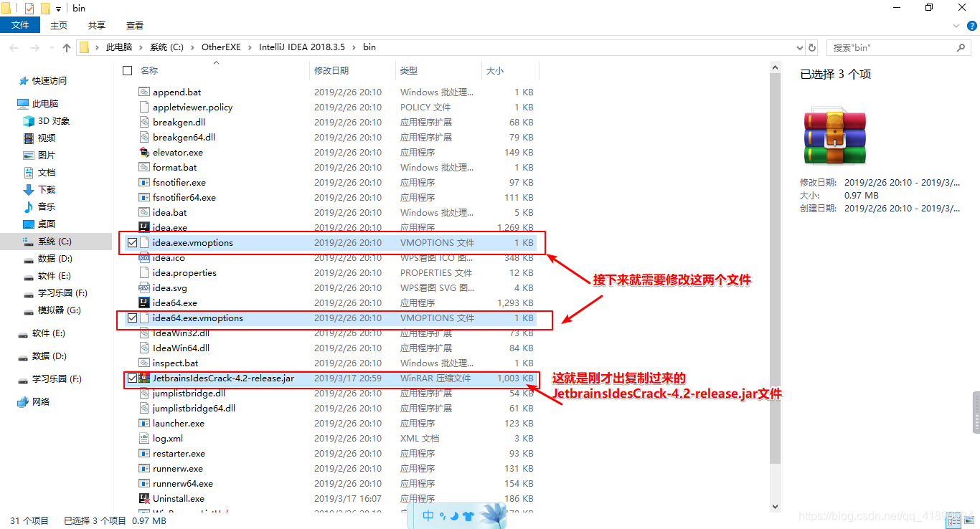Image resolution: width=980 pixels, height=529 pixels.
Task: Uncheck the idea.exe.vmoptions checkbox
Action: 132,242
